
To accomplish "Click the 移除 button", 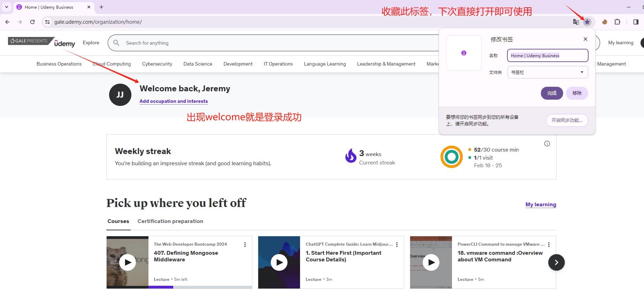I will (577, 93).
